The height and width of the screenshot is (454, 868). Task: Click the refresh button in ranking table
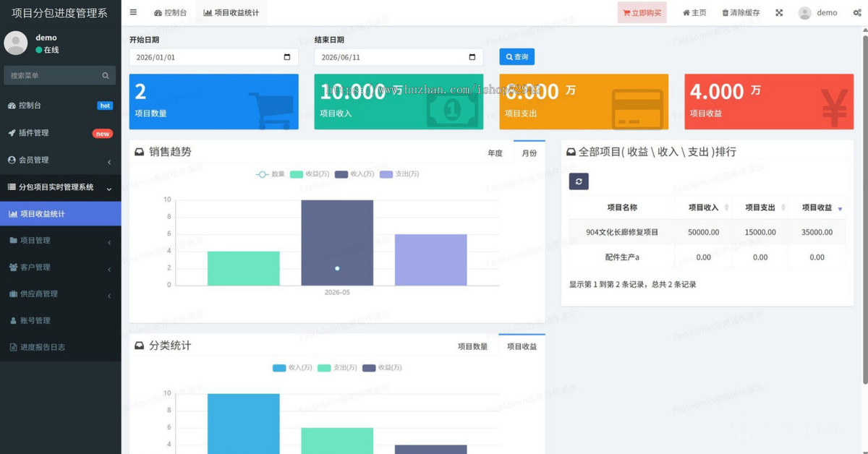coord(579,181)
